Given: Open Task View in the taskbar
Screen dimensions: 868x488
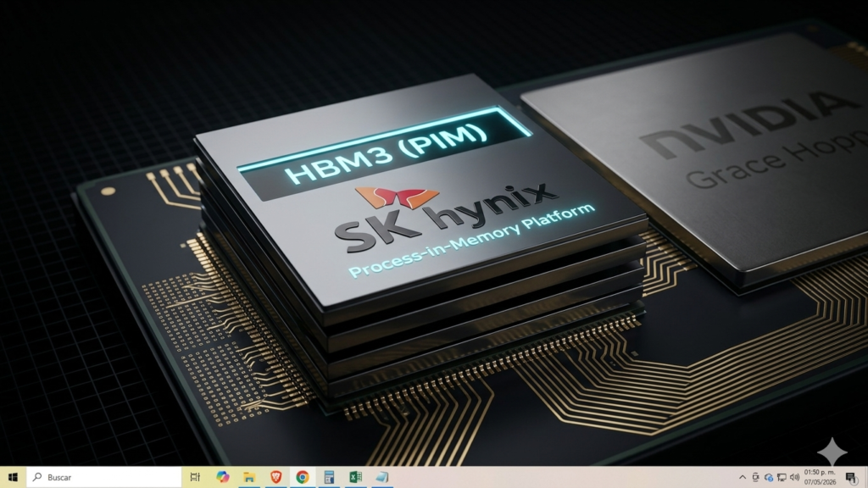Looking at the screenshot, I should coord(195,477).
